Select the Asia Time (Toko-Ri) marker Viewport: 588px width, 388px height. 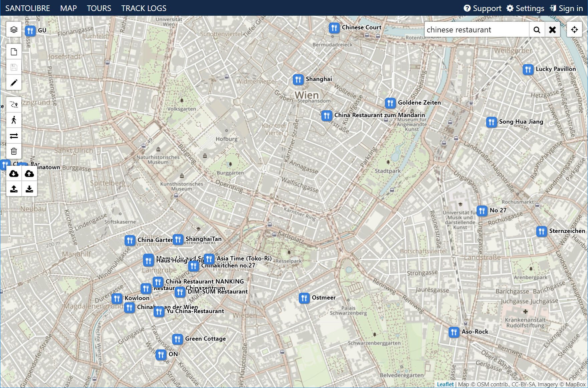tap(209, 259)
